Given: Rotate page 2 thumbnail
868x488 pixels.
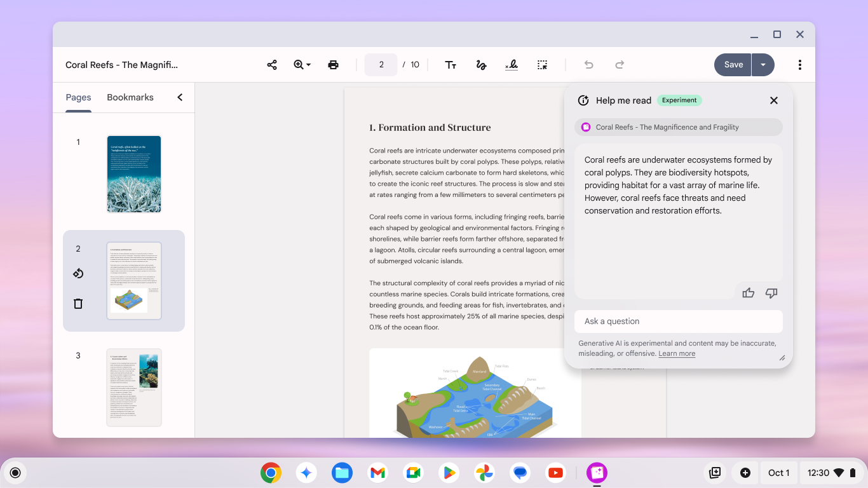Looking at the screenshot, I should tap(78, 273).
